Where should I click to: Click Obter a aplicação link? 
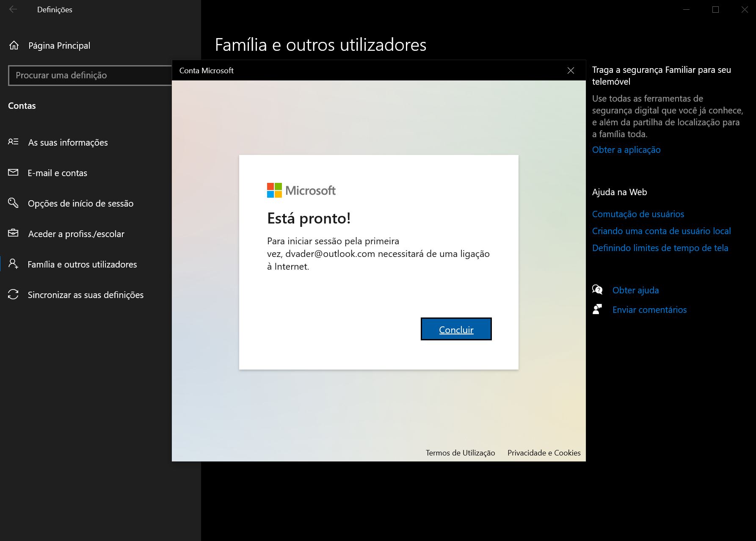[x=626, y=149]
